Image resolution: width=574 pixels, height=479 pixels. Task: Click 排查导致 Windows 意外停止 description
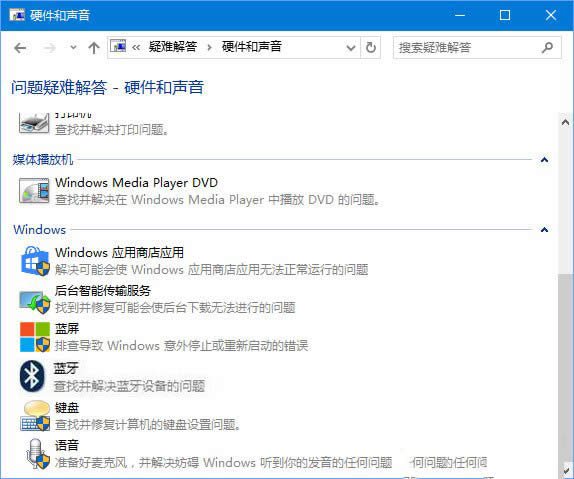coord(182,345)
